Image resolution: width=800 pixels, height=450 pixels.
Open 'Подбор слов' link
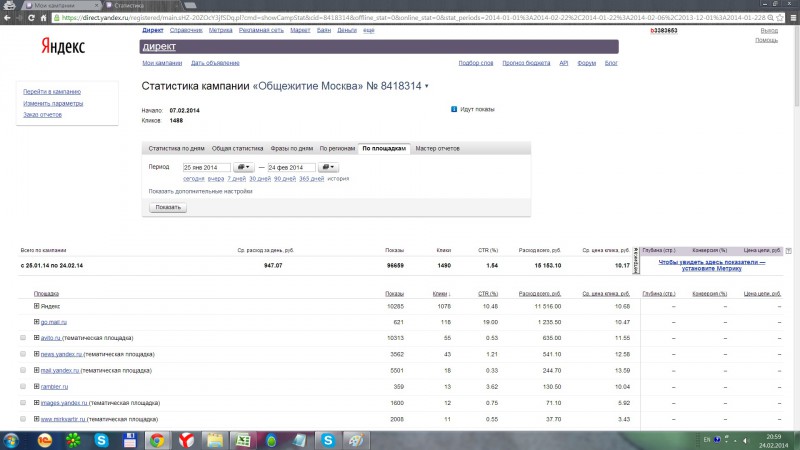476,63
